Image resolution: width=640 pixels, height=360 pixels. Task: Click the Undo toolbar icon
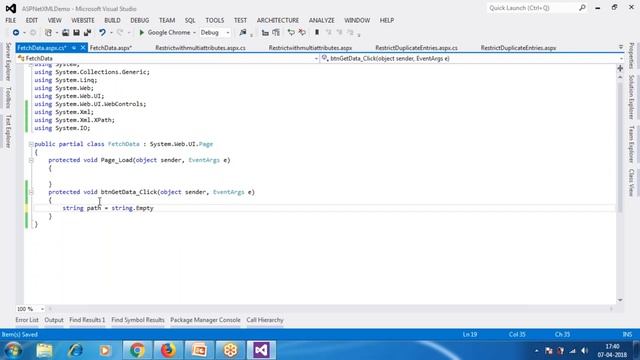pyautogui.click(x=102, y=33)
